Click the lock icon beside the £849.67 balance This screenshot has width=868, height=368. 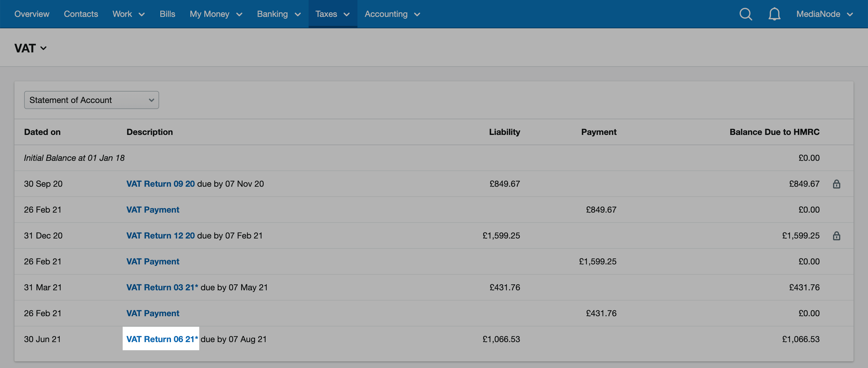pyautogui.click(x=838, y=184)
